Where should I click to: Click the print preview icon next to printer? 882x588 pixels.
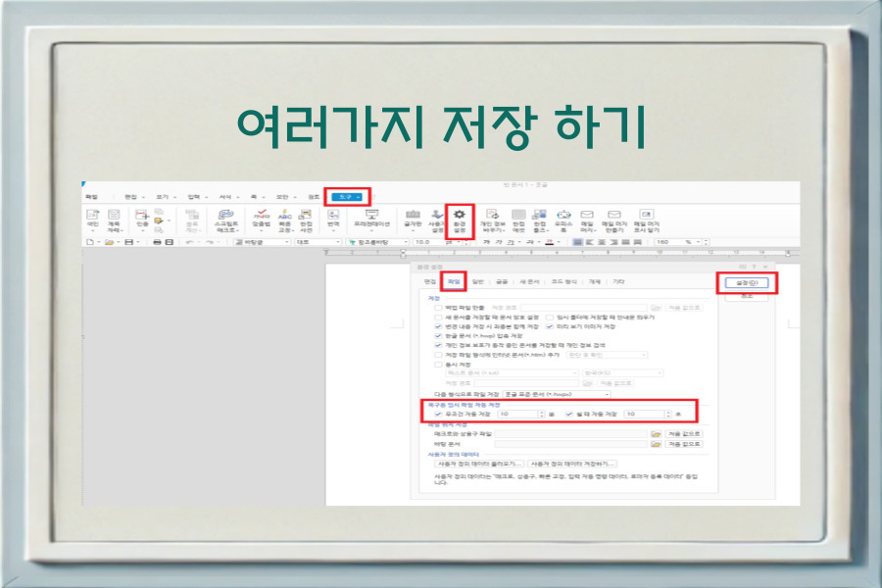click(x=169, y=242)
